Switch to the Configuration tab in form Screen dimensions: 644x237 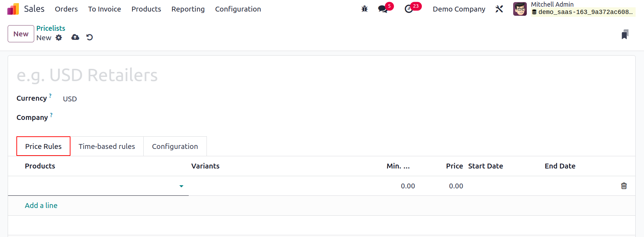[175, 146]
